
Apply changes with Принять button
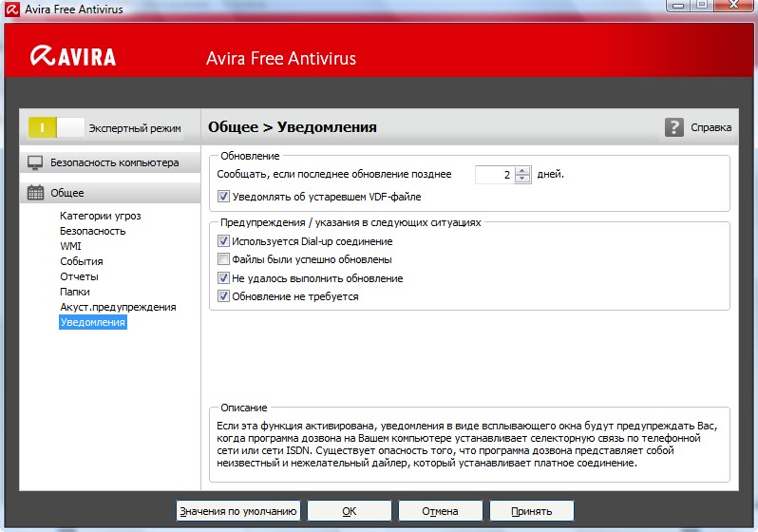[532, 511]
